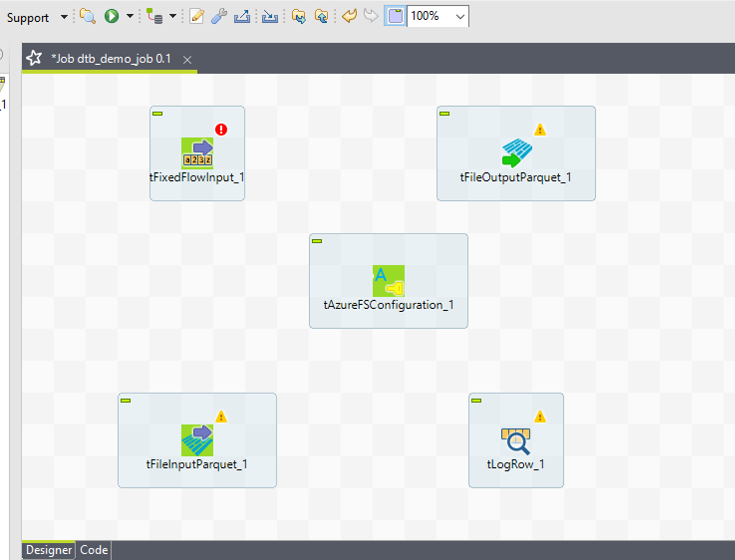Select the tLogRow_1 component icon
This screenshot has height=560, width=735.
pos(516,441)
